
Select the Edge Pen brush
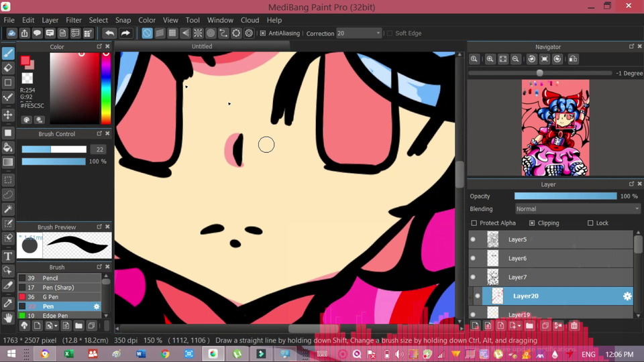click(59, 316)
